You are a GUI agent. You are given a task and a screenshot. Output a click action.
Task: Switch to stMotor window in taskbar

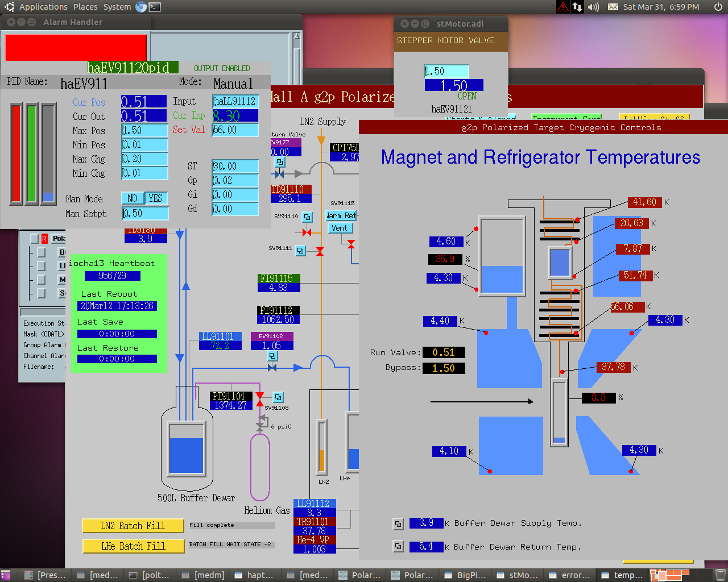tap(517, 575)
